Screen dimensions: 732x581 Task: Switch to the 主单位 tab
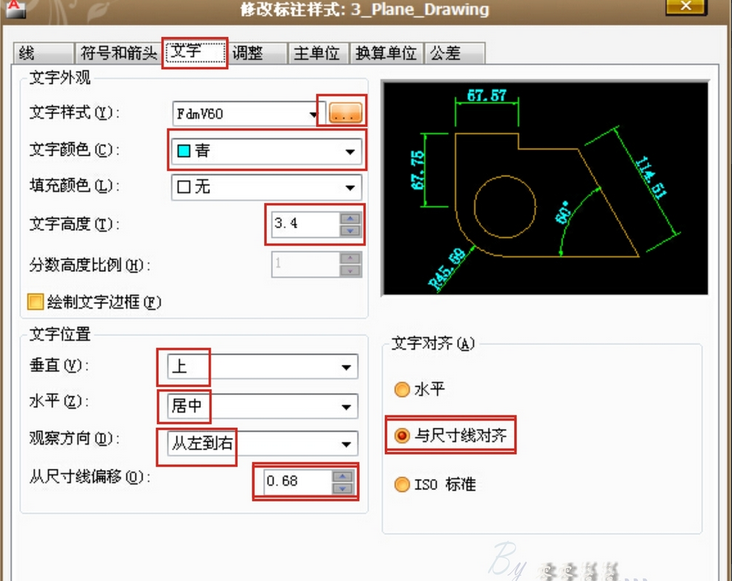pyautogui.click(x=317, y=54)
